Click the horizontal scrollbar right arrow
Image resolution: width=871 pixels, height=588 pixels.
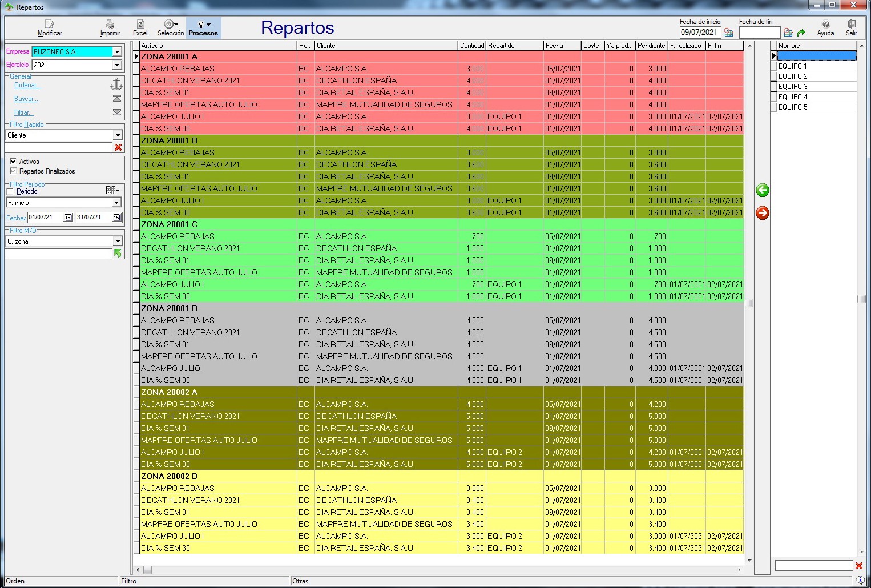(x=739, y=570)
